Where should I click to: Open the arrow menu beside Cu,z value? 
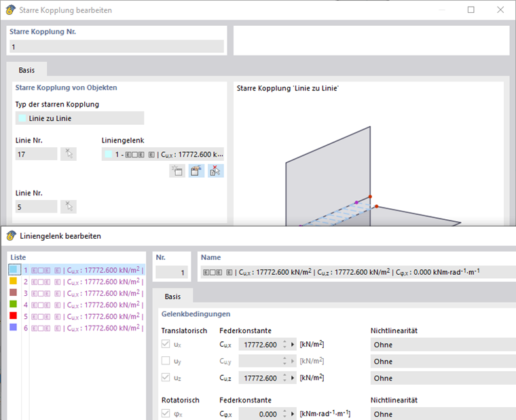click(x=293, y=378)
